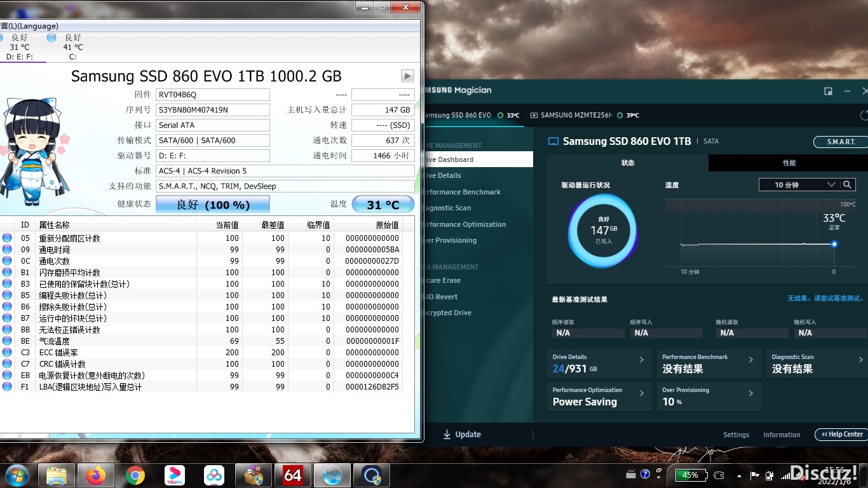Open Drive Details in Magician sidebar

coord(442,175)
